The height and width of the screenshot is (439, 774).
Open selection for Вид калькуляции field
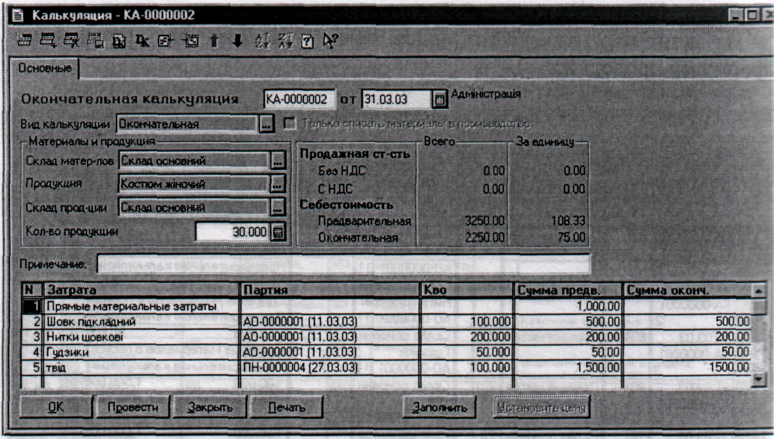266,124
